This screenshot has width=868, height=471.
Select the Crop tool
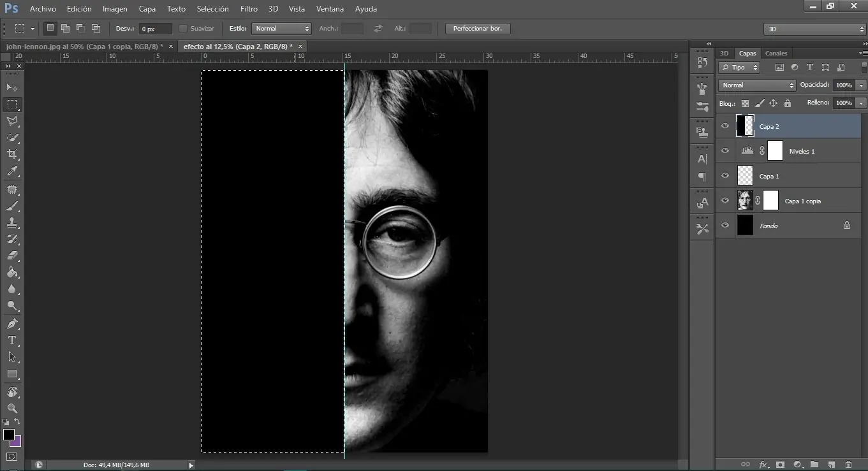pyautogui.click(x=11, y=154)
